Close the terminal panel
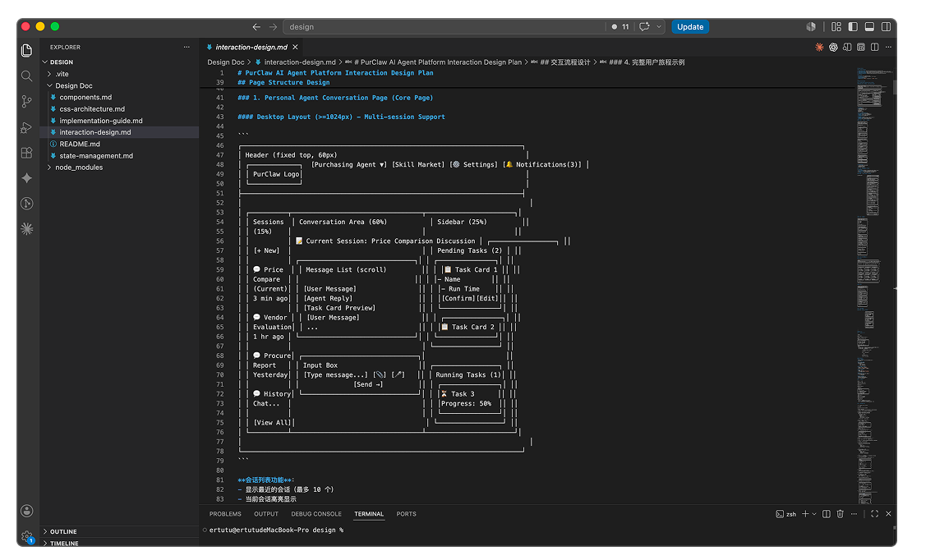935x560 pixels. pos(888,514)
